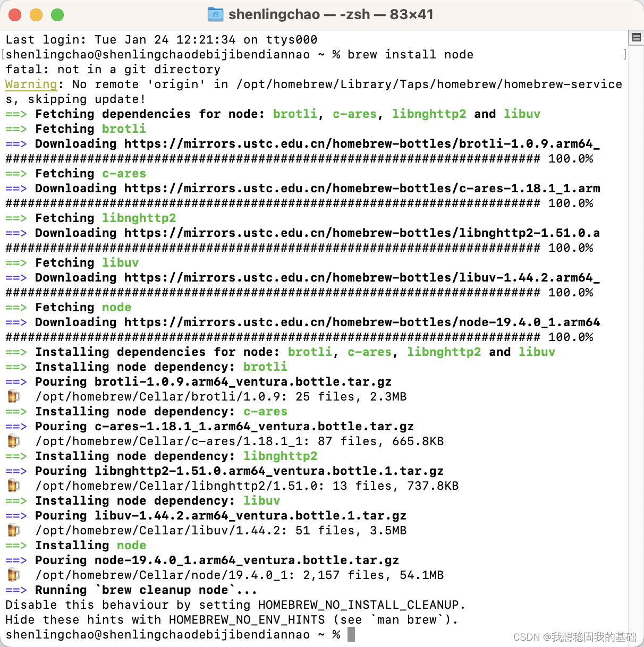
Task: Click the beer mug icon beside node 19.4.0_1 path
Action: 13,574
